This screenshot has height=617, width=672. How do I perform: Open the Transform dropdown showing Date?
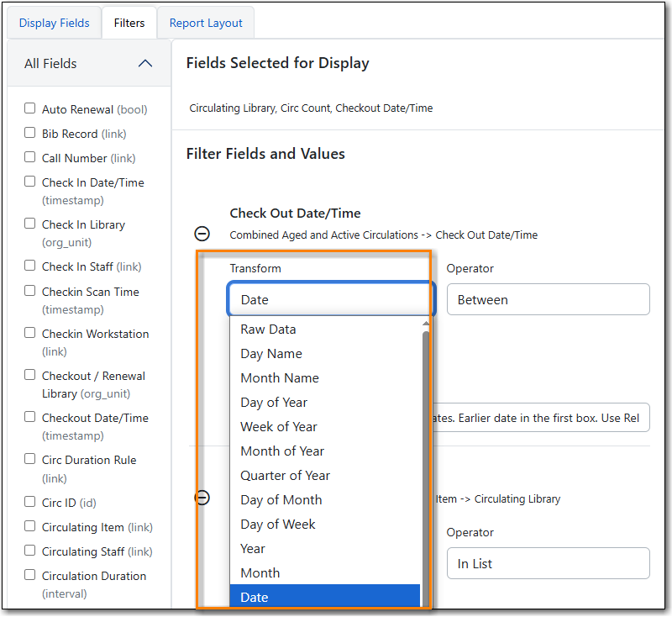(x=331, y=299)
